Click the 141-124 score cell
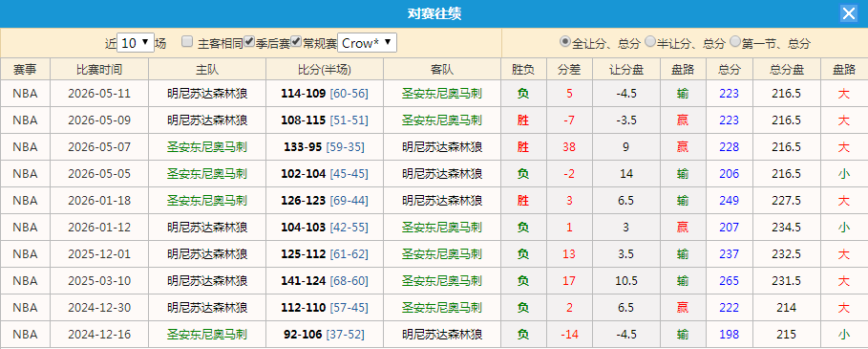 click(325, 281)
